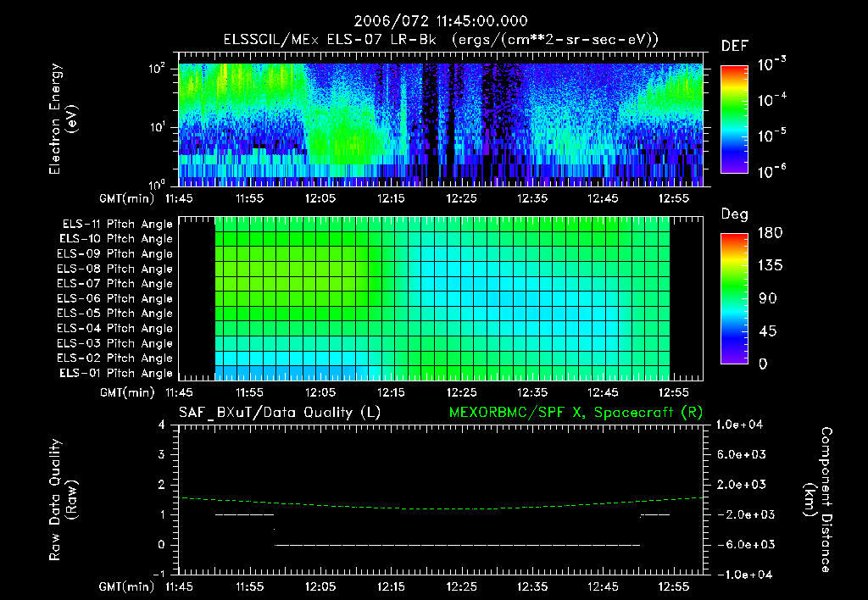The height and width of the screenshot is (600, 868).
Task: Click the '6.0e+03' right-axis tick label
Action: (x=743, y=454)
